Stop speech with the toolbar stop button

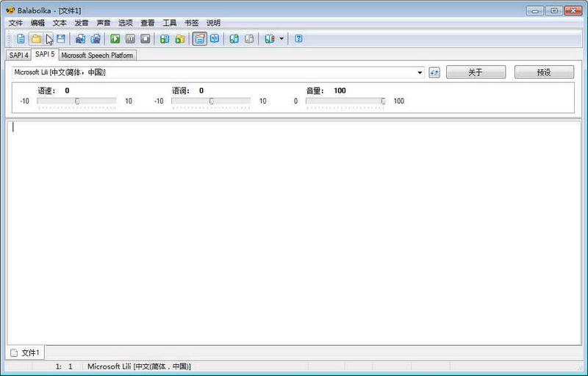point(145,39)
